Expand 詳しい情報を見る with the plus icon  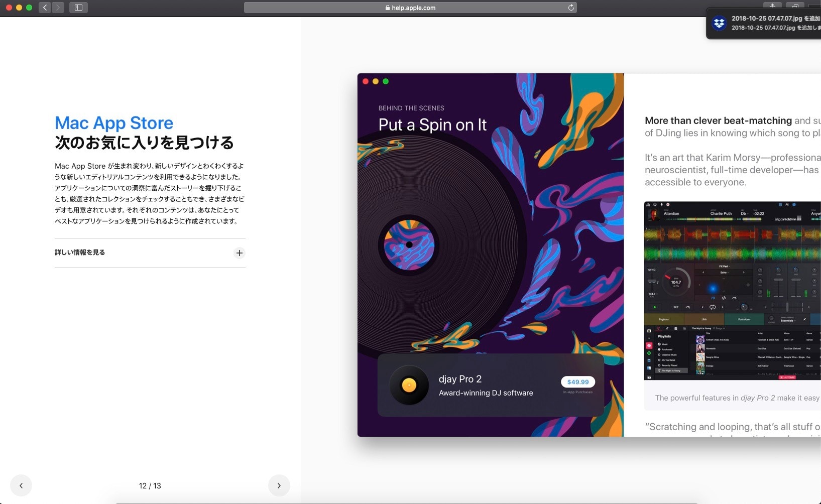click(x=240, y=253)
